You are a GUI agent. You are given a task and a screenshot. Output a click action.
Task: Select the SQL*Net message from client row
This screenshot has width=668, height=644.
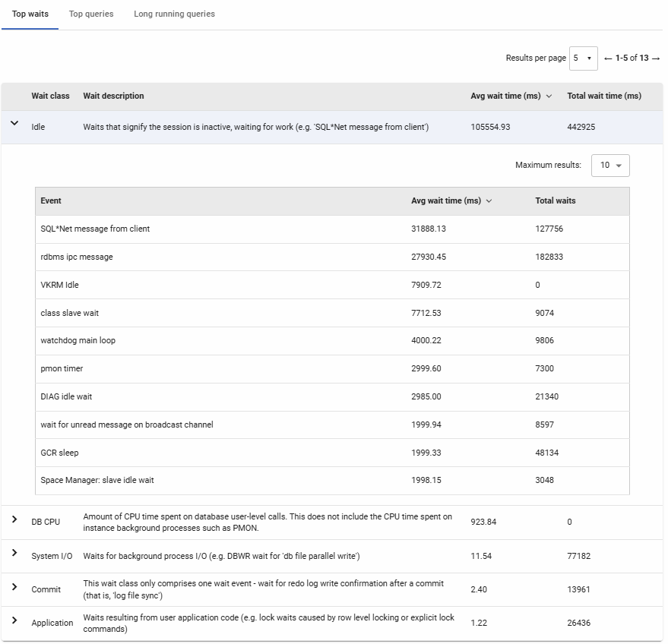[95, 229]
